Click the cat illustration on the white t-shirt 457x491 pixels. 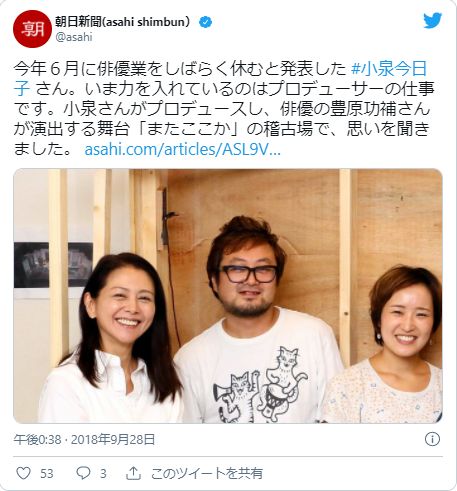coord(260,383)
